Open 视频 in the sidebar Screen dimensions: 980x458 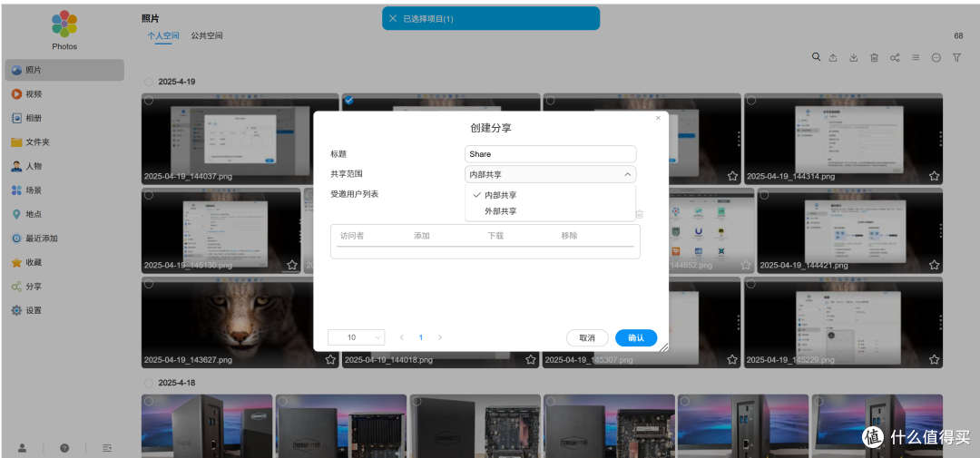pos(64,94)
